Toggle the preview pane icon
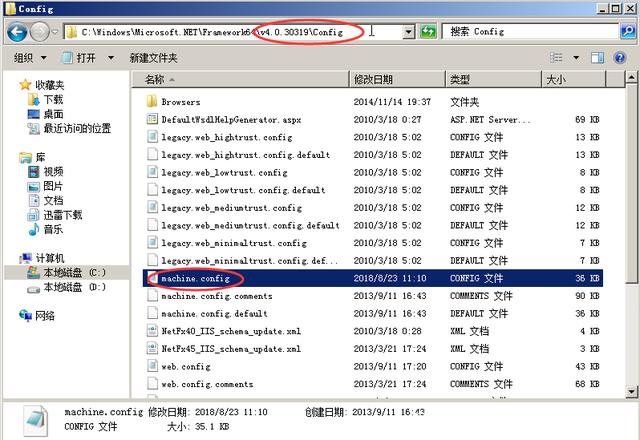640x440 pixels. (597, 58)
